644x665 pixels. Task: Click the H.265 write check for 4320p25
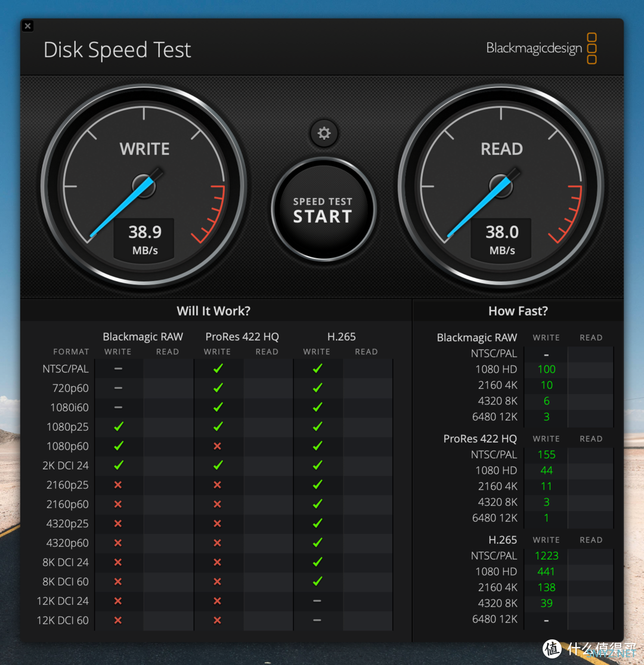coord(317,523)
